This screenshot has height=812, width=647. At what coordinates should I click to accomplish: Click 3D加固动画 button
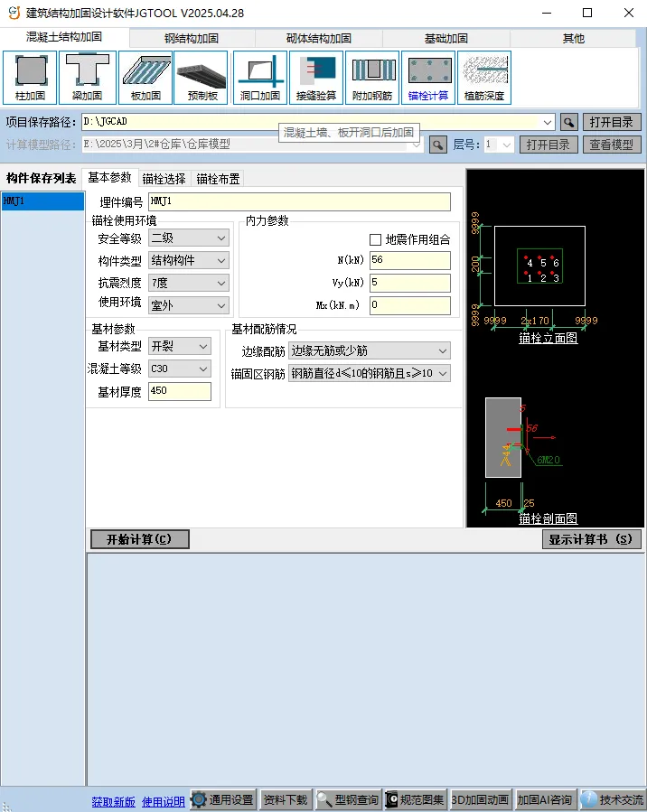[x=480, y=799]
